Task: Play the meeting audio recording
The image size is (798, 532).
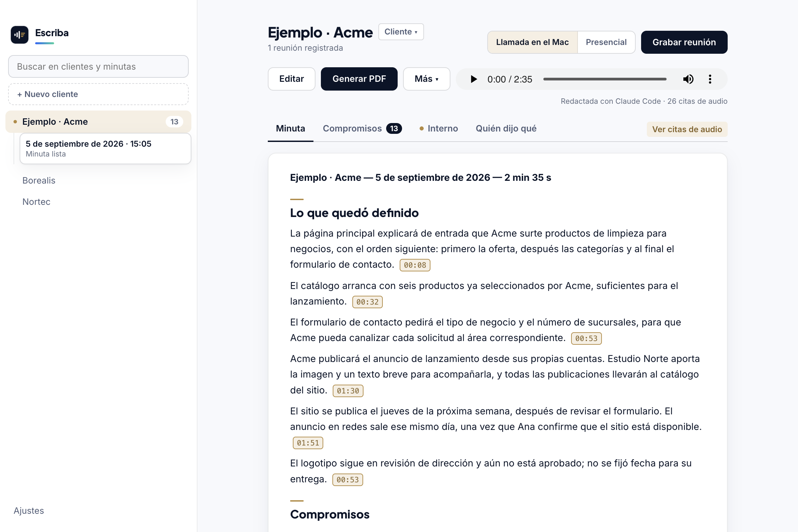Action: (x=473, y=79)
